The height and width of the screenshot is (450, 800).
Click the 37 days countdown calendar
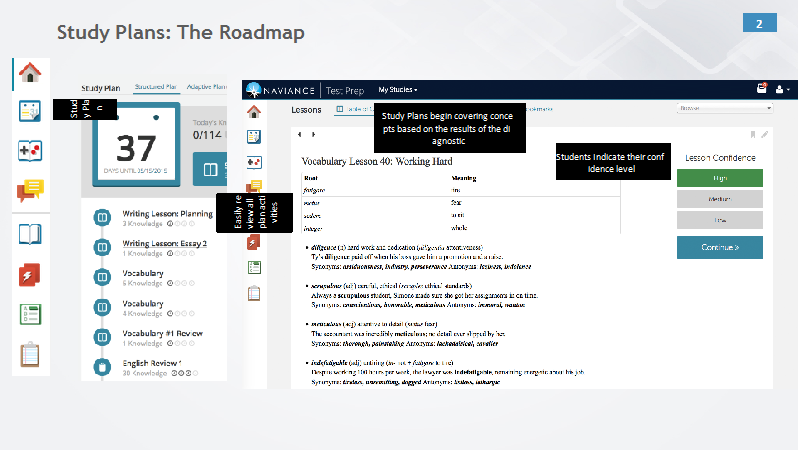tap(136, 145)
